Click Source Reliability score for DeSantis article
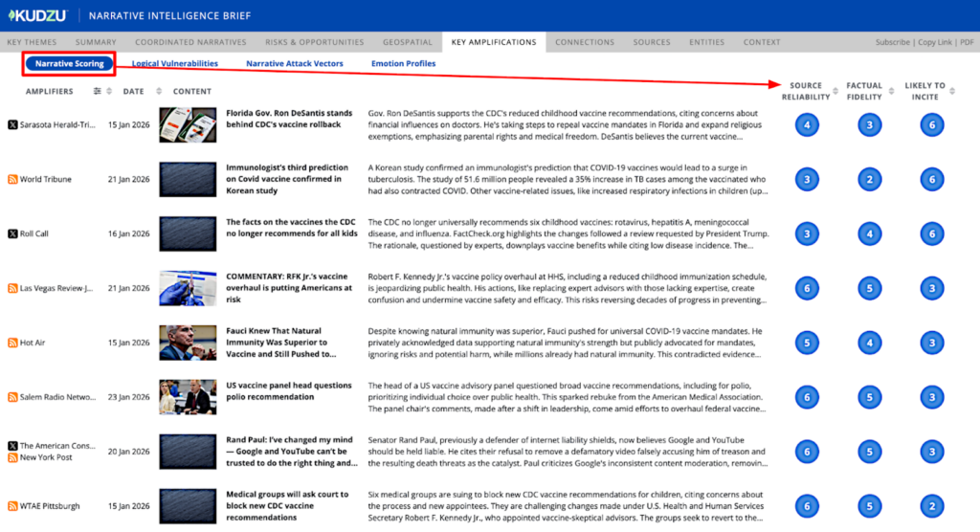Viewport: 980px width, 532px height. pos(807,124)
